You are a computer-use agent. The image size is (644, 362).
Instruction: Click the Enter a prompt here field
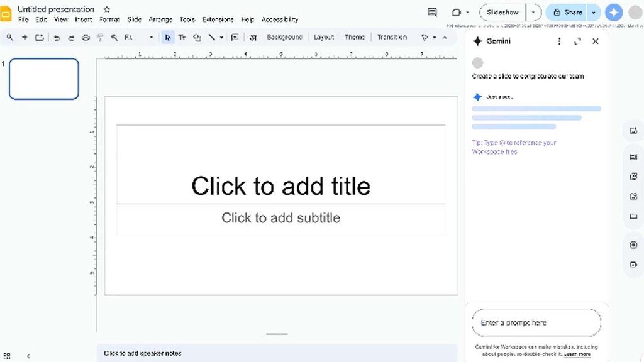[x=536, y=322]
